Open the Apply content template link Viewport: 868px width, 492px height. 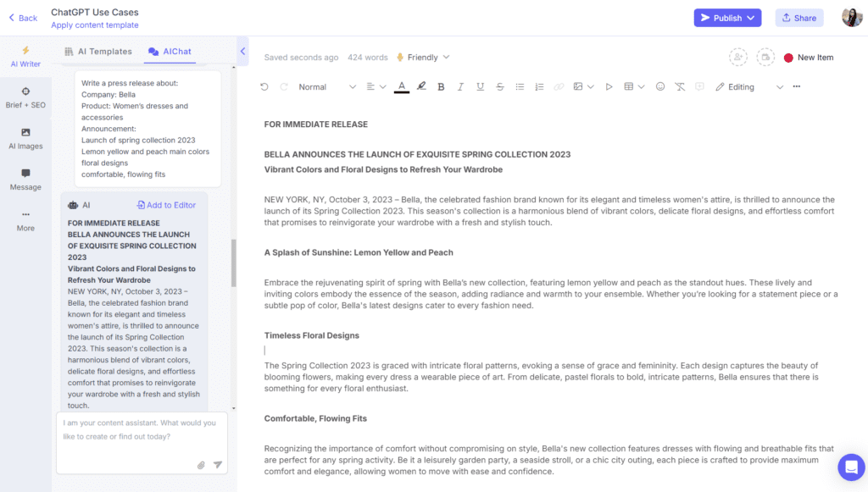[95, 25]
